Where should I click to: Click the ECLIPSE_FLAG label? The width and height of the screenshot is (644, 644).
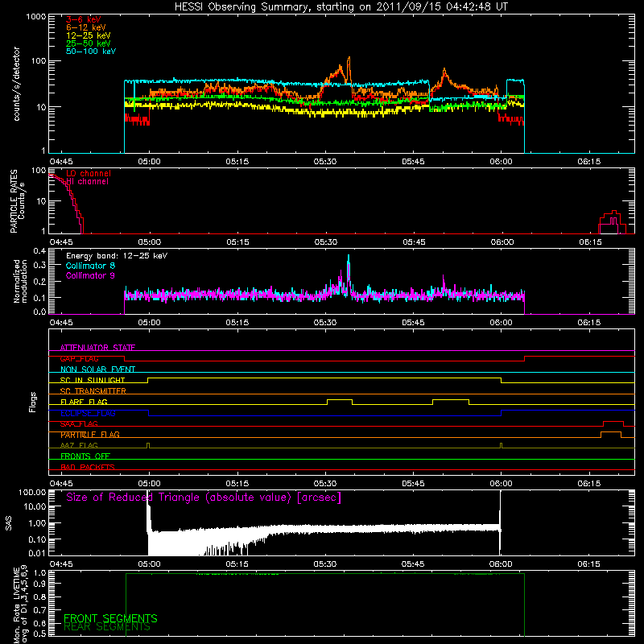[x=88, y=413]
